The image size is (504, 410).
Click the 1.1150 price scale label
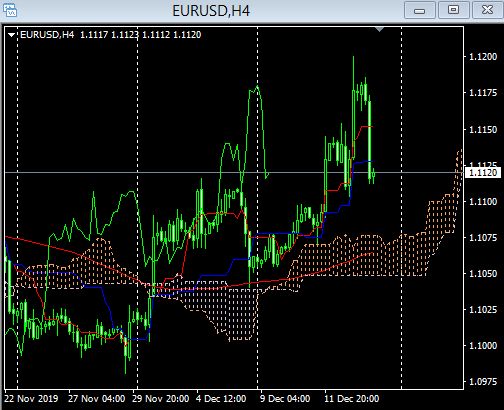tap(483, 129)
